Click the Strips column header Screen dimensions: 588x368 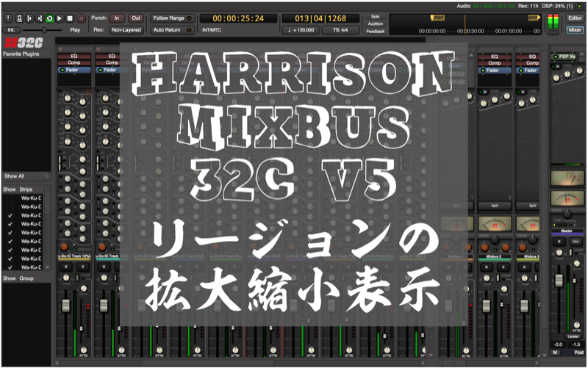(26, 190)
